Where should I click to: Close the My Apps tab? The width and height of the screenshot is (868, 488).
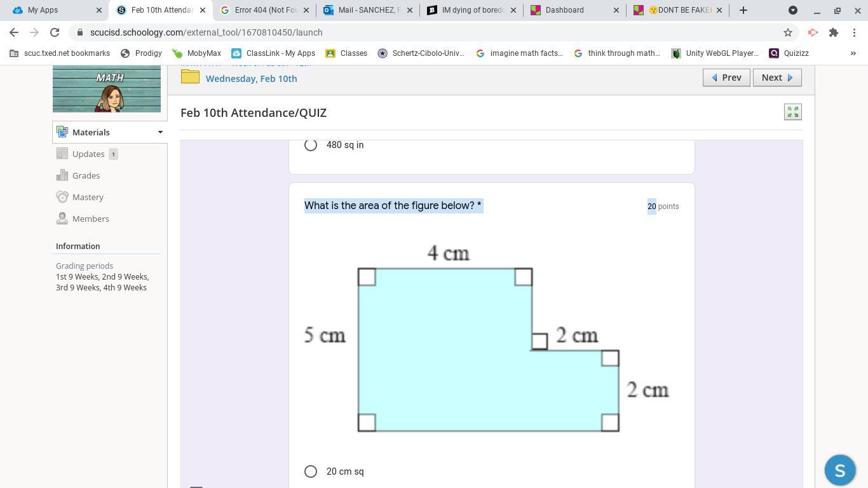point(99,10)
